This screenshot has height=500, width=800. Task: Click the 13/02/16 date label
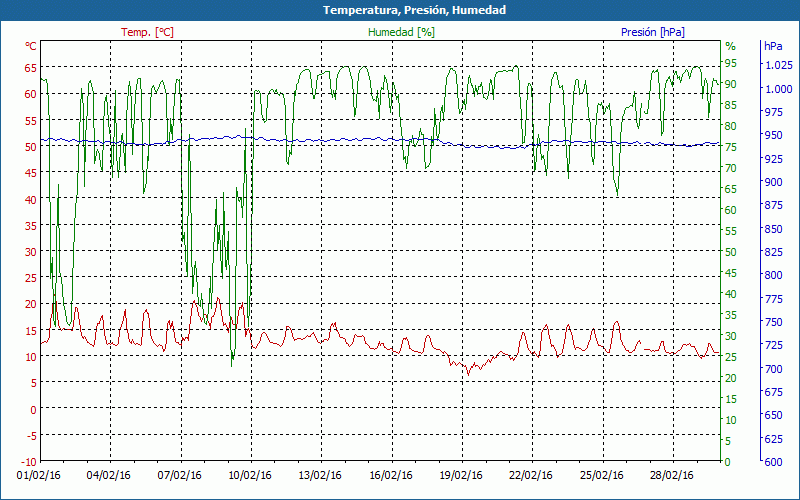point(320,476)
